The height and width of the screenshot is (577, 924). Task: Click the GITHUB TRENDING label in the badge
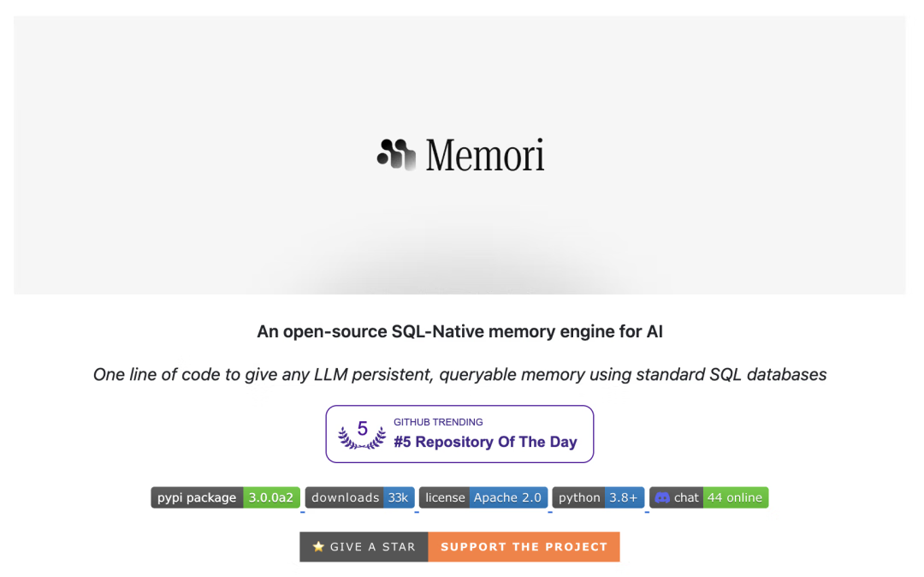pyautogui.click(x=438, y=422)
